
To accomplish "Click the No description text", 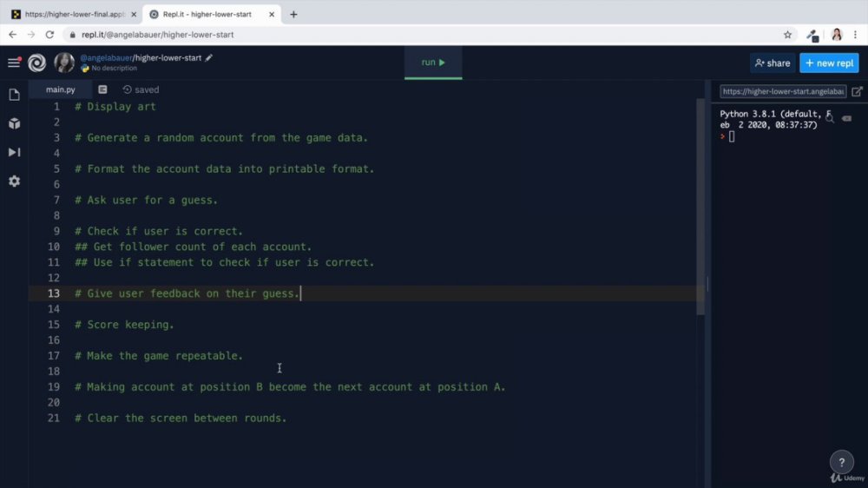I will click(x=114, y=68).
